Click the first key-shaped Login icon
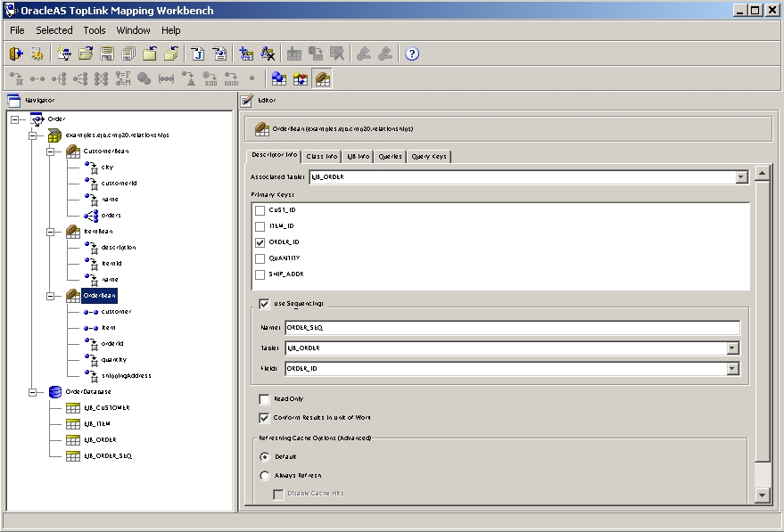784x532 pixels. [364, 53]
